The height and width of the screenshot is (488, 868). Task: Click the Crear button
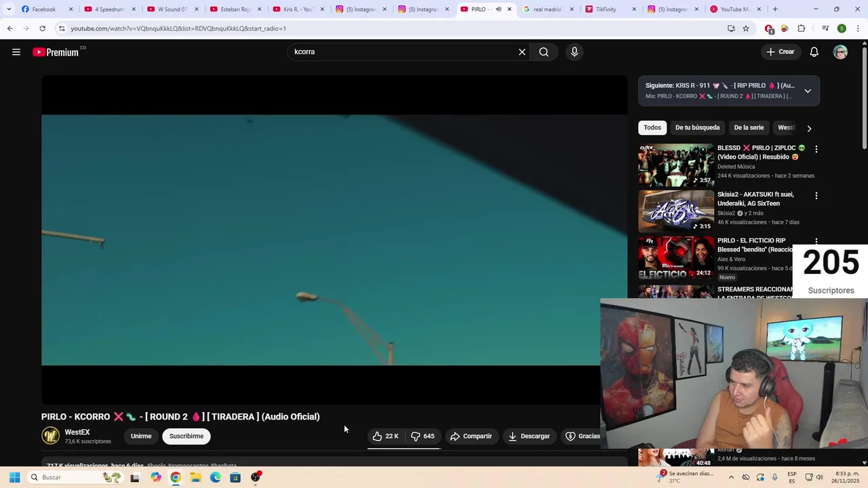(x=780, y=52)
